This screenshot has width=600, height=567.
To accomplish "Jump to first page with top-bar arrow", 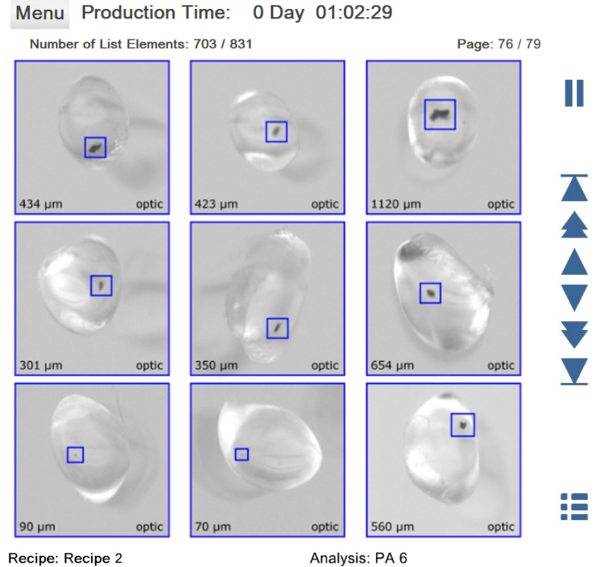I will tap(574, 188).
